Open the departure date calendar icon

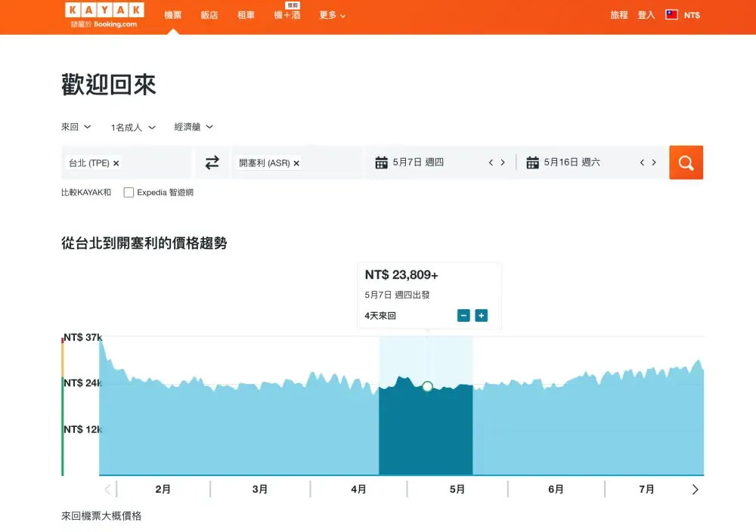point(382,162)
